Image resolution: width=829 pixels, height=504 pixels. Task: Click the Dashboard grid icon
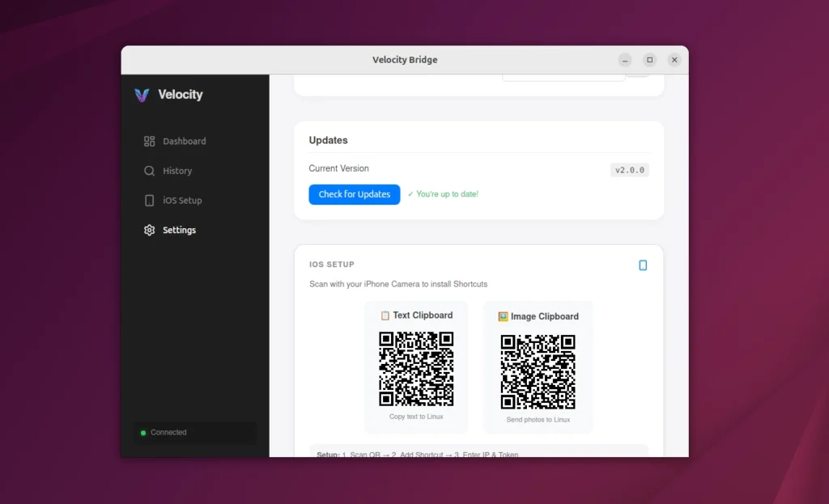coord(149,142)
